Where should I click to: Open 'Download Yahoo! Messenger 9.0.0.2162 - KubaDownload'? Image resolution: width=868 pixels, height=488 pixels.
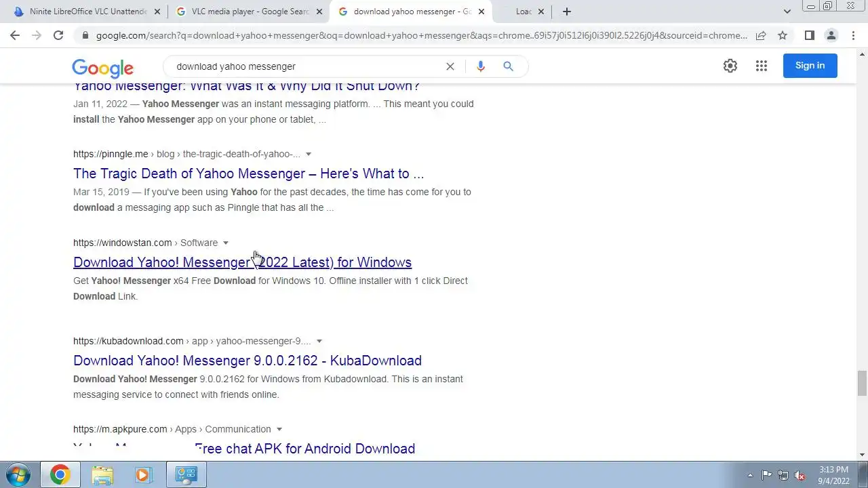(x=248, y=361)
